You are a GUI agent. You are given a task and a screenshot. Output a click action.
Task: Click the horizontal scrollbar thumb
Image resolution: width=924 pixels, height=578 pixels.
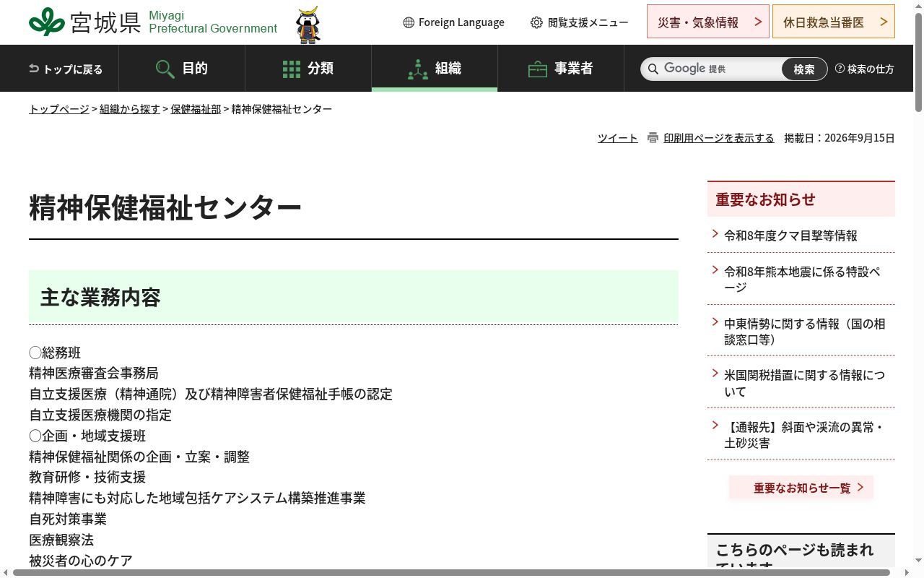[x=451, y=572]
